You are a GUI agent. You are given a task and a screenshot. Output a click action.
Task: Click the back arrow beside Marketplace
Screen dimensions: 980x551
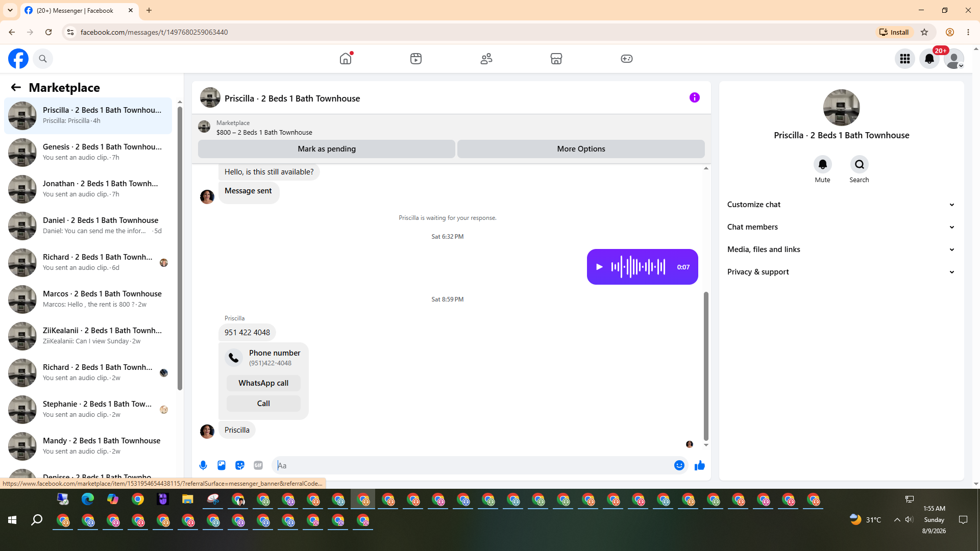click(16, 87)
